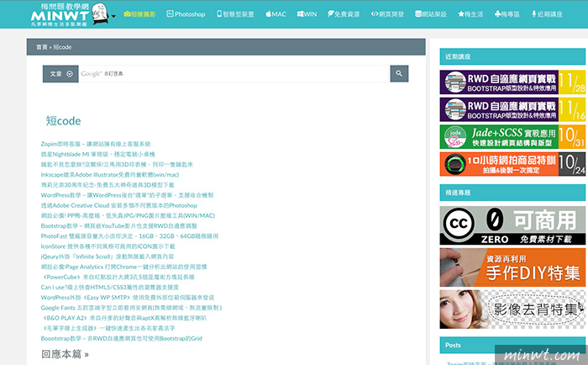Click the Posts sidebar header

[x=512, y=345]
